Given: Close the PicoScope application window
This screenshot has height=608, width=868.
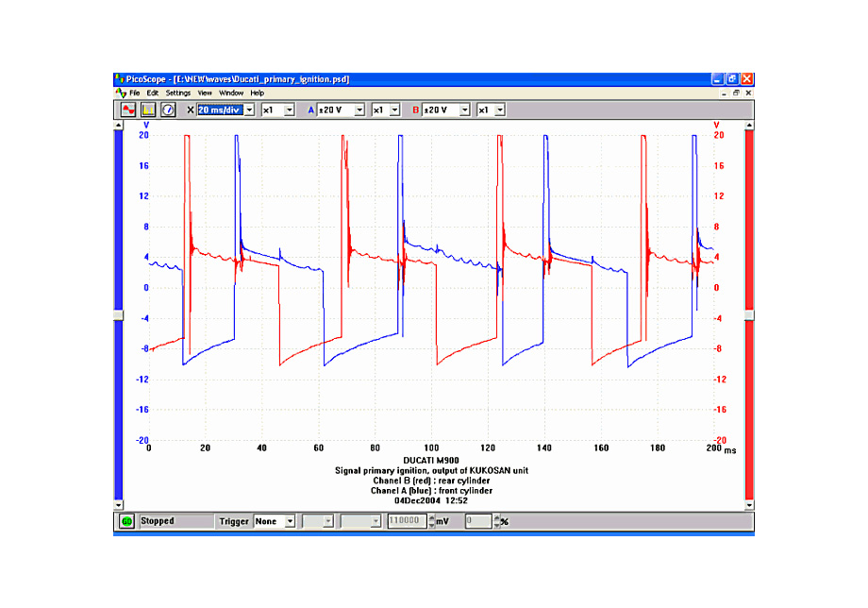Looking at the screenshot, I should [x=747, y=79].
